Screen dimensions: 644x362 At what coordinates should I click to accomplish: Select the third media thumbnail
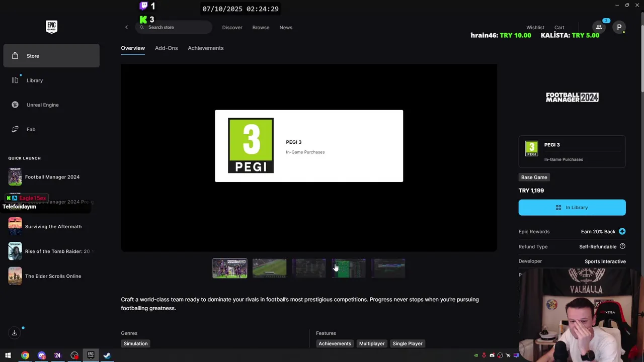[309, 268]
